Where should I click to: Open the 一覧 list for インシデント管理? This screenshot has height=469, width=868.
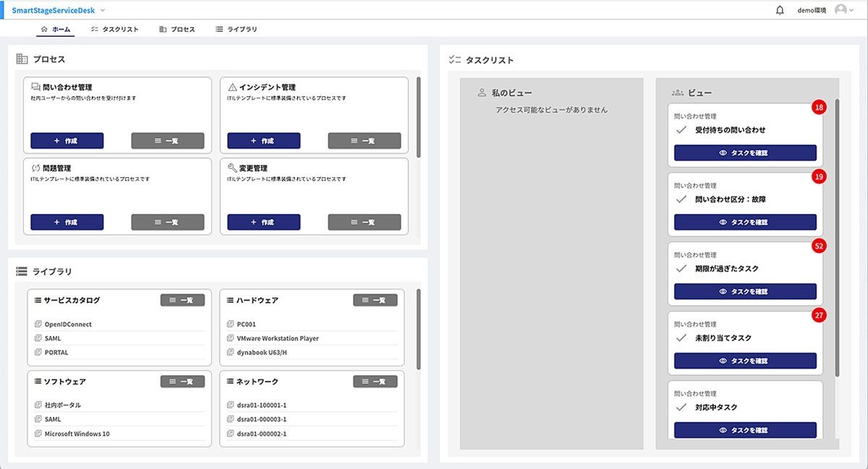(365, 141)
